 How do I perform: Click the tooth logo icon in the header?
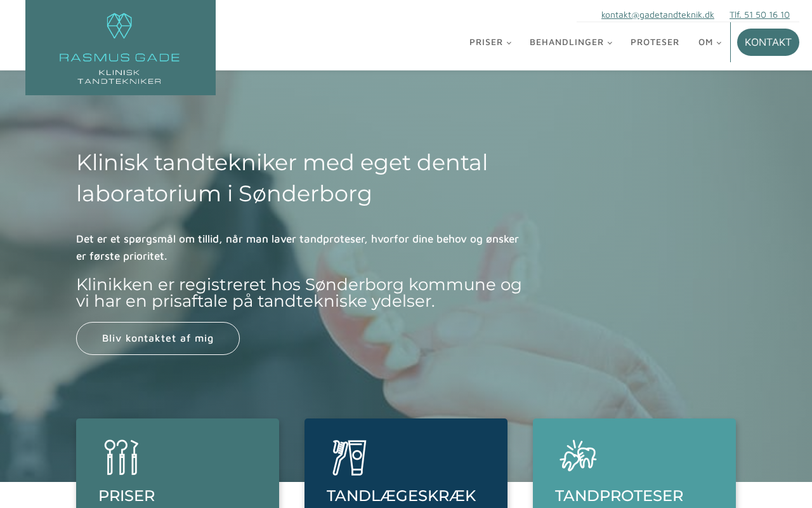(x=119, y=26)
